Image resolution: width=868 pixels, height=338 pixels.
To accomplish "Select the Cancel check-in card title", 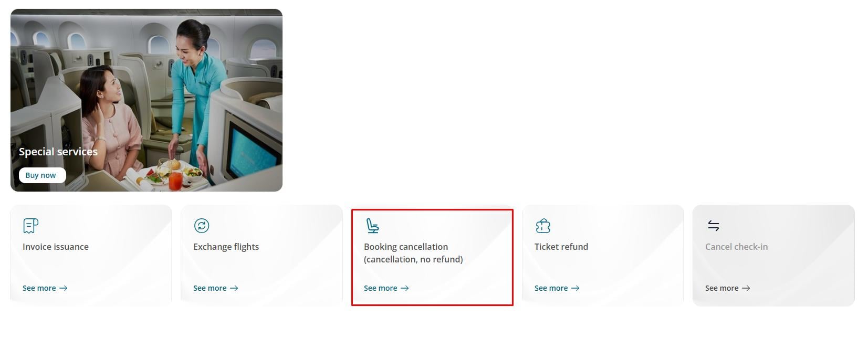I will click(x=736, y=247).
